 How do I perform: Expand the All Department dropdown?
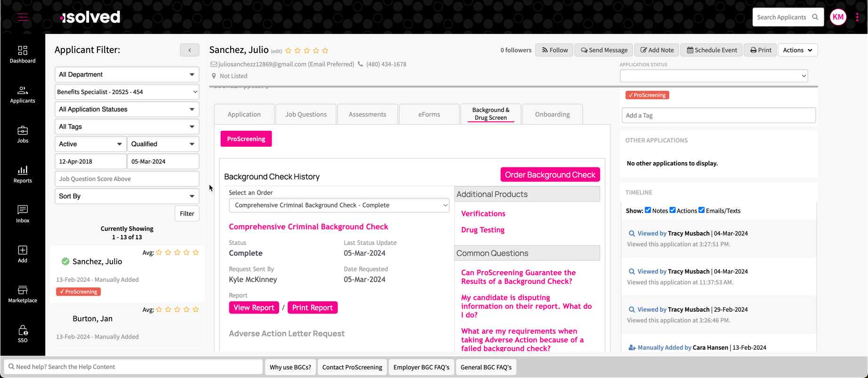click(127, 74)
